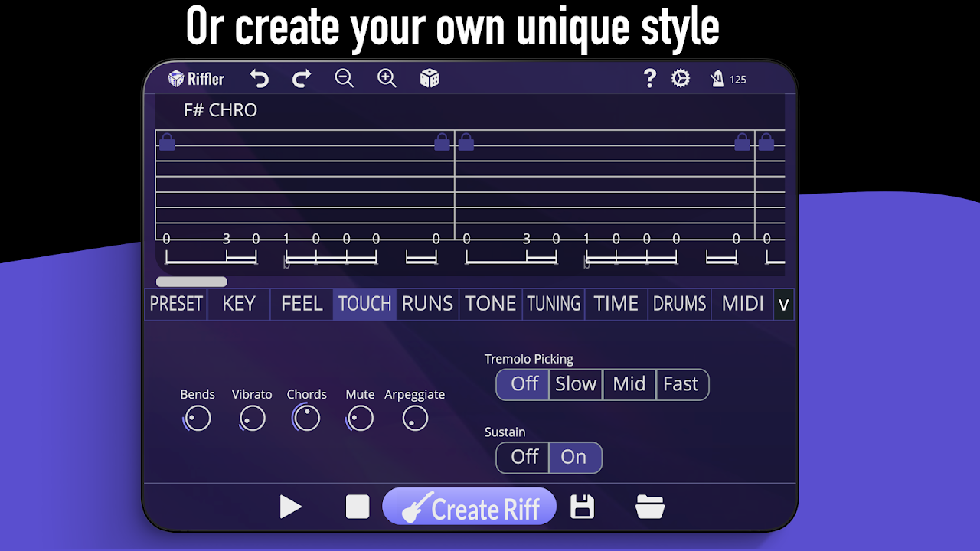The image size is (980, 551).
Task: Set Tremolo Picking to Fast
Action: tap(681, 384)
